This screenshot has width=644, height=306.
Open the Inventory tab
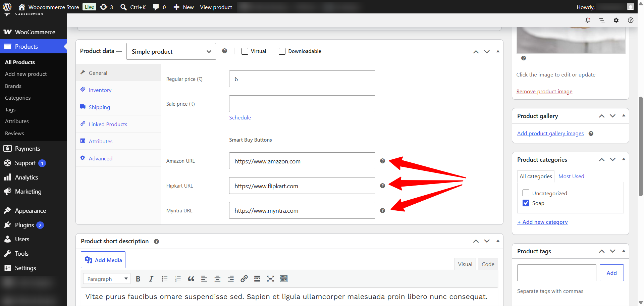[x=118, y=90]
